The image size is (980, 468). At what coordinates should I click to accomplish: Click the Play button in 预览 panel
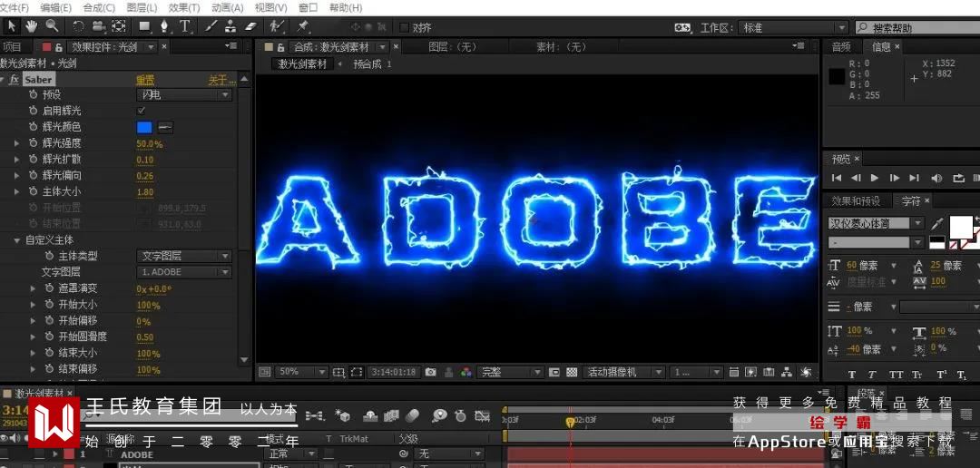875,178
